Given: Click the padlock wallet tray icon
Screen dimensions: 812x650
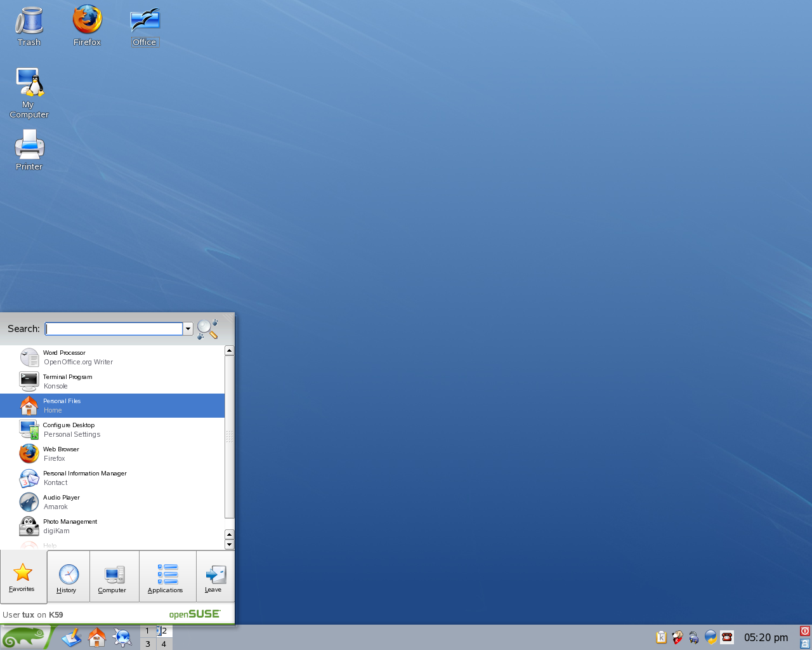Looking at the screenshot, I should click(x=694, y=637).
